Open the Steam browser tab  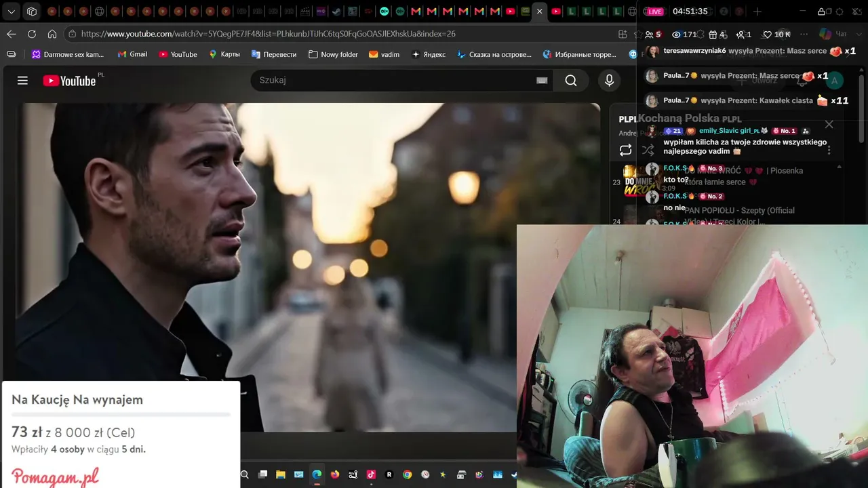[x=337, y=12]
